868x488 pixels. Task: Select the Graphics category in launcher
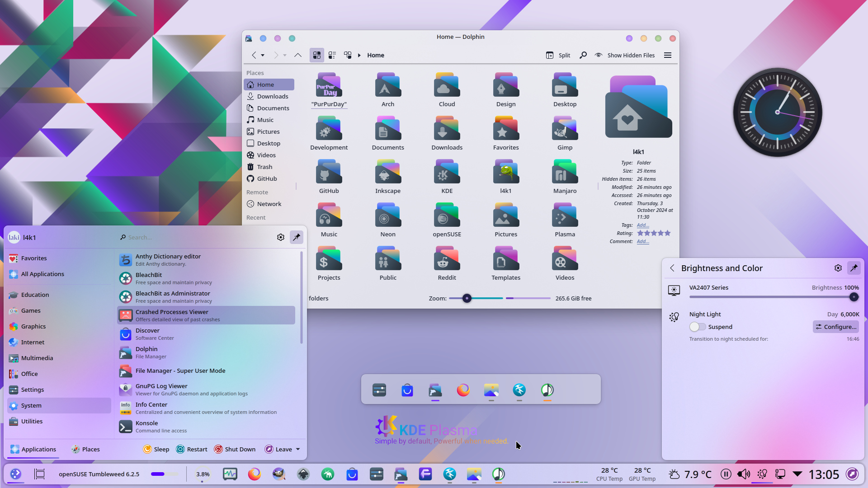tap(59, 326)
